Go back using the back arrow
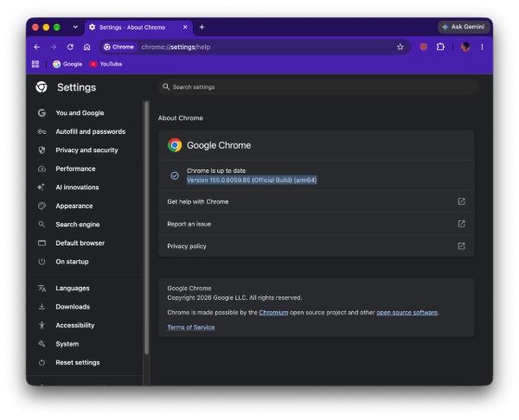The image size is (519, 420). click(x=36, y=47)
